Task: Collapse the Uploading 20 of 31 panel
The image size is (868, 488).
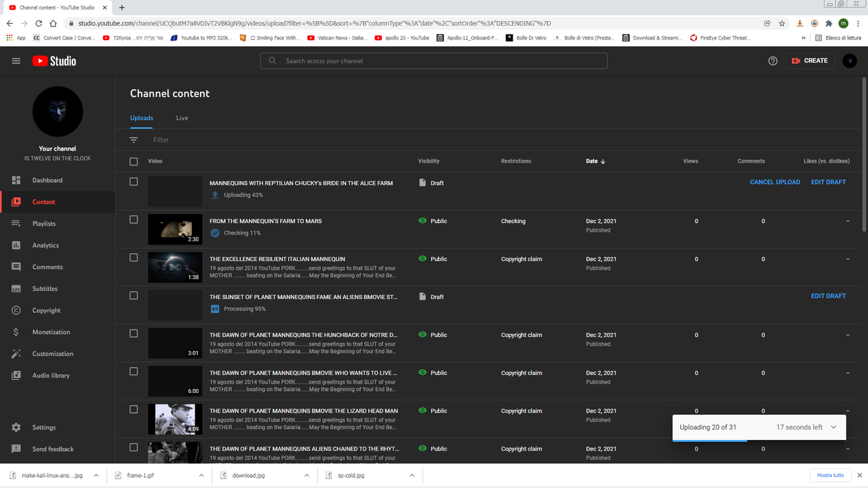Action: 833,427
